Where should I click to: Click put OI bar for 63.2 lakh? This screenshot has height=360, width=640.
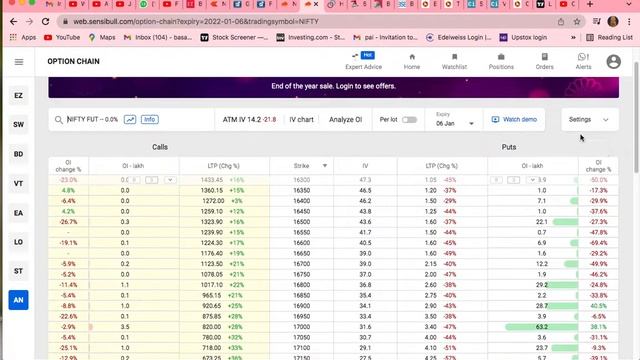point(541,327)
